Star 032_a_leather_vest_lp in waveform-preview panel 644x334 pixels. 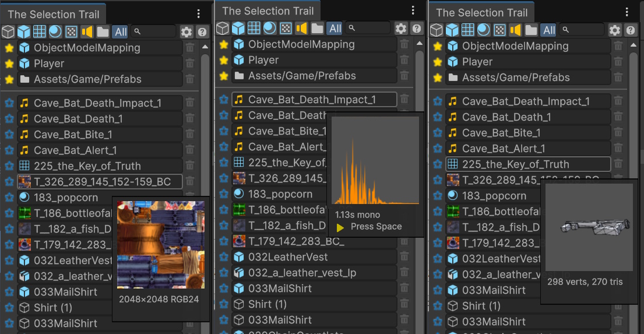point(223,273)
